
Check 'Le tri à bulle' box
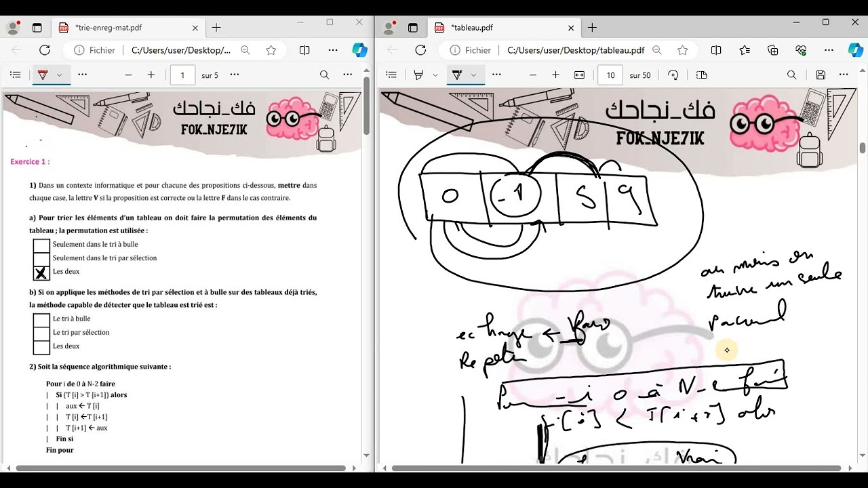point(41,320)
